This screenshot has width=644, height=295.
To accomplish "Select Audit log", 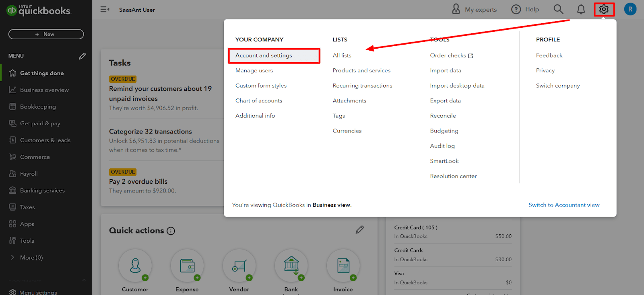I will tap(442, 146).
